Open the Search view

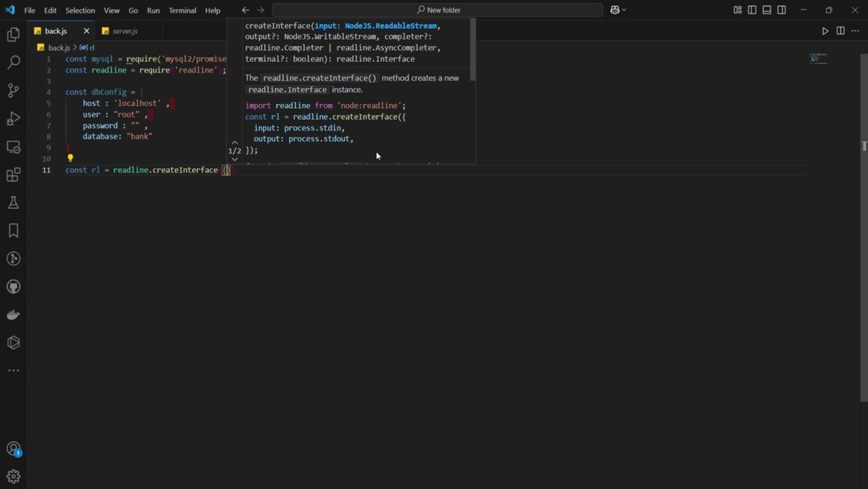[13, 63]
